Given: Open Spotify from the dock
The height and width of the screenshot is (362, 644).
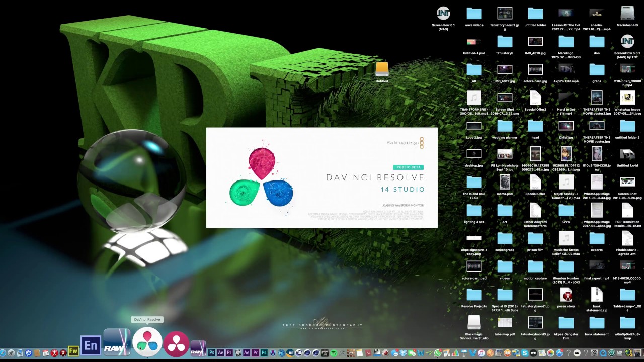Looking at the screenshot, I should click(334, 353).
